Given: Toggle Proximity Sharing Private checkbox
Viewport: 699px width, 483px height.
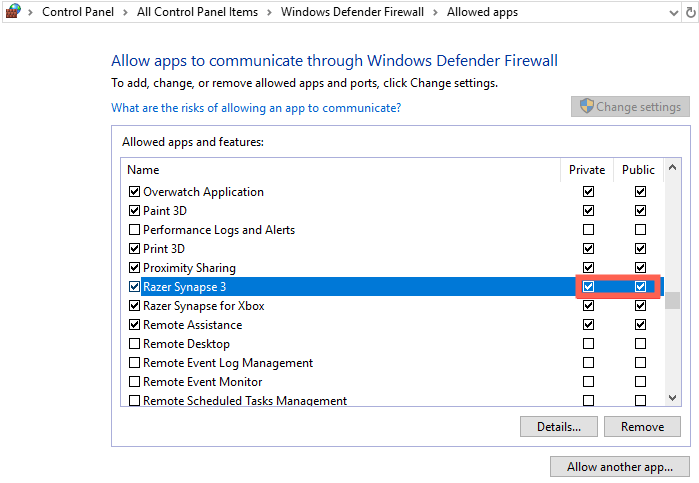Looking at the screenshot, I should 588,267.
